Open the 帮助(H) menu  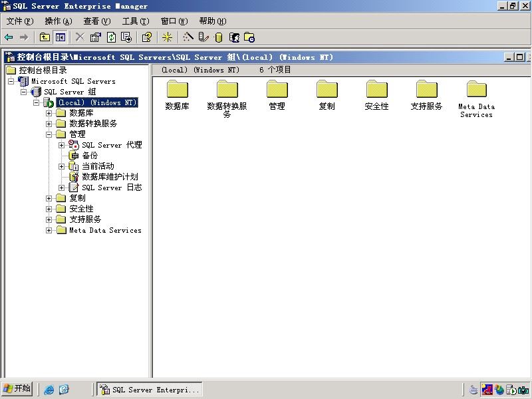213,21
